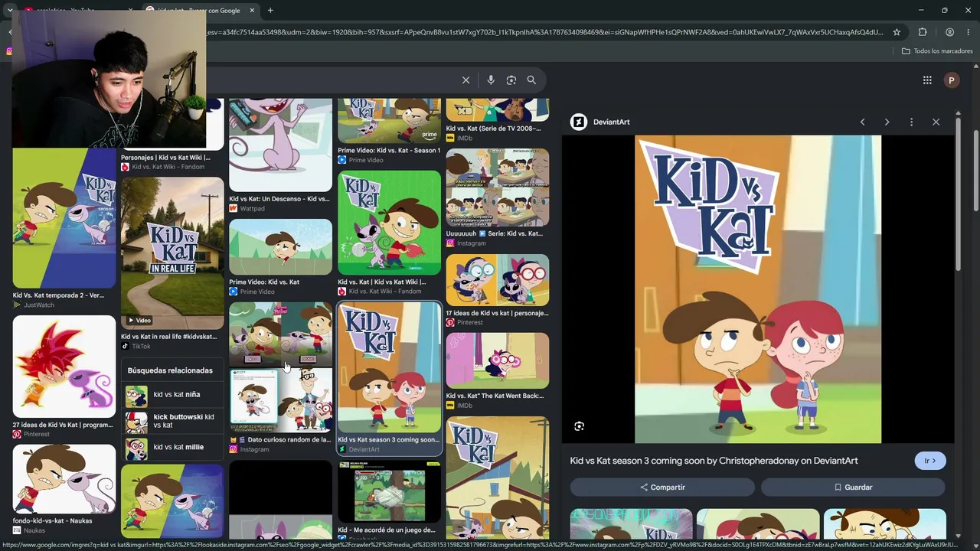Select related search kid vs kat niña
980x551 pixels.
(x=171, y=395)
